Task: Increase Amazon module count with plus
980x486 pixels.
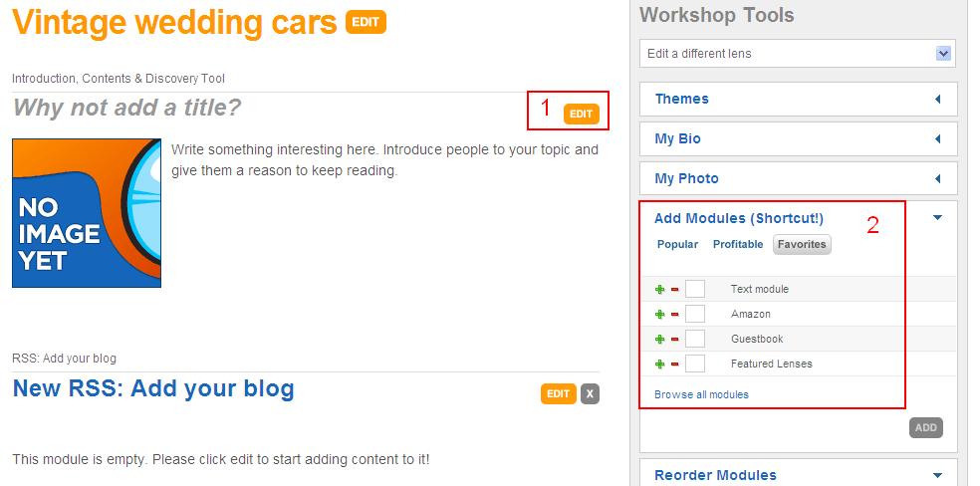Action: [x=659, y=314]
